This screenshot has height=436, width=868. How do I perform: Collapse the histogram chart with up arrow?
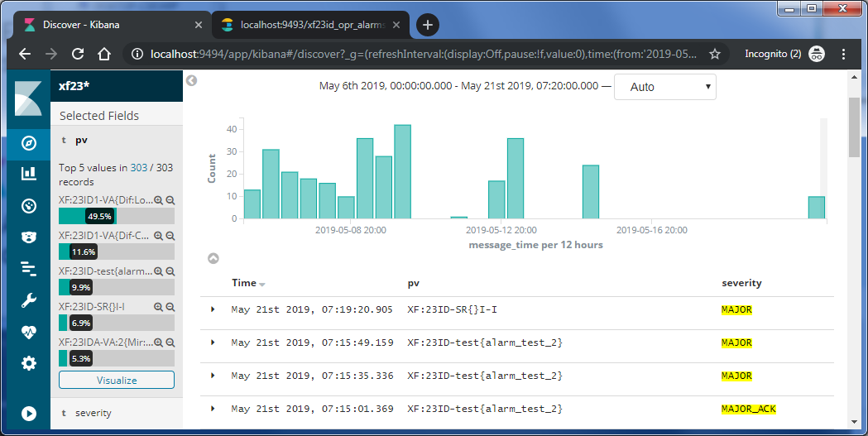click(x=213, y=258)
